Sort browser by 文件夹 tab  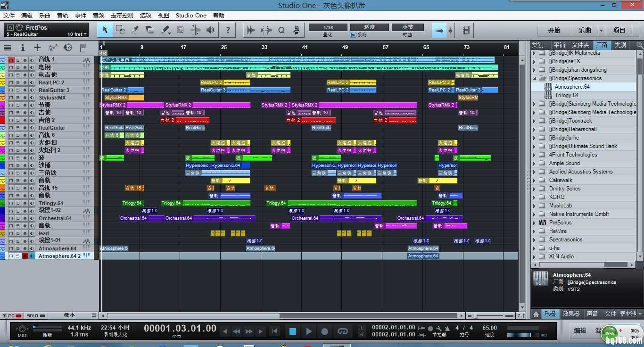[x=580, y=45]
